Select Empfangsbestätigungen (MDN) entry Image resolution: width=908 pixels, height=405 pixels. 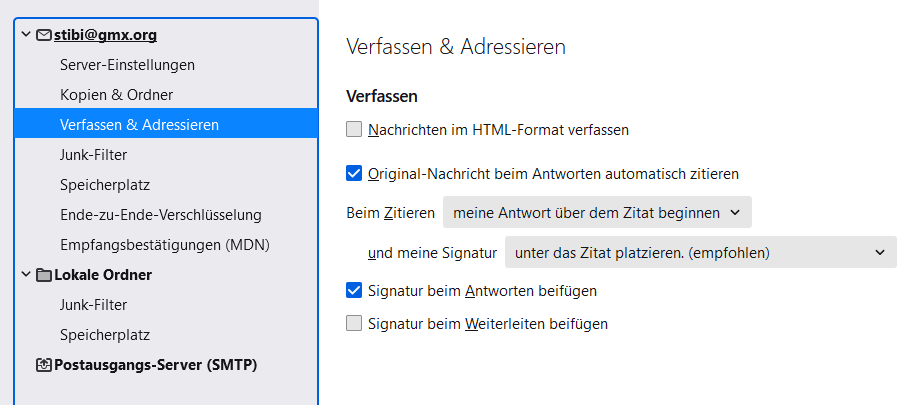click(164, 245)
